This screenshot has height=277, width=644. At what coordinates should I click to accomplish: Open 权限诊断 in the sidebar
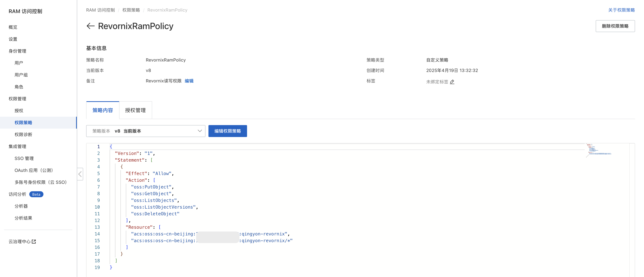pos(23,135)
